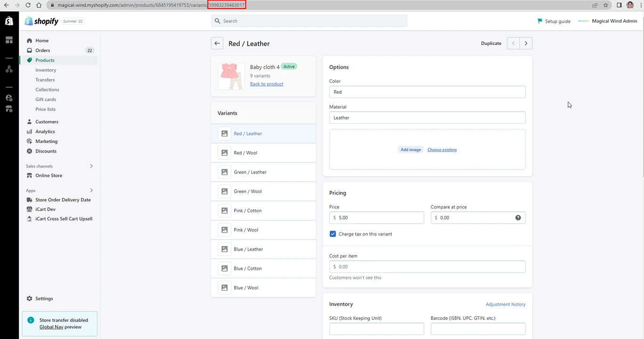
Task: Open Collections under Products
Action: [47, 89]
